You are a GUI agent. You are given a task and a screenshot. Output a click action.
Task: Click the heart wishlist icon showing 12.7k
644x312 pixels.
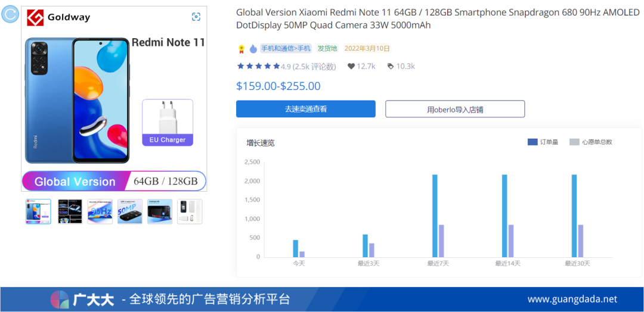click(x=351, y=66)
